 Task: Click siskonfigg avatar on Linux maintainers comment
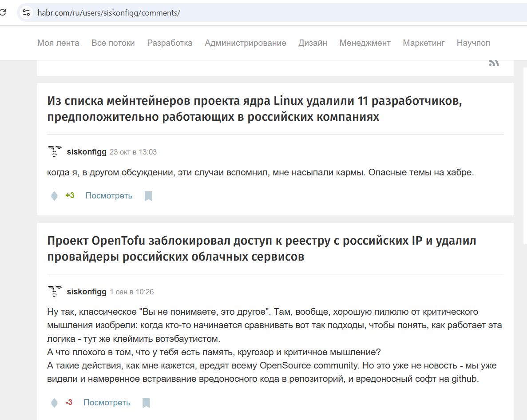[55, 152]
